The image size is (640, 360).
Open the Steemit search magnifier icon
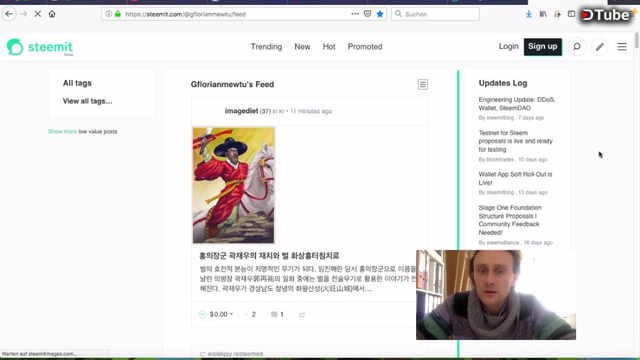click(x=577, y=47)
